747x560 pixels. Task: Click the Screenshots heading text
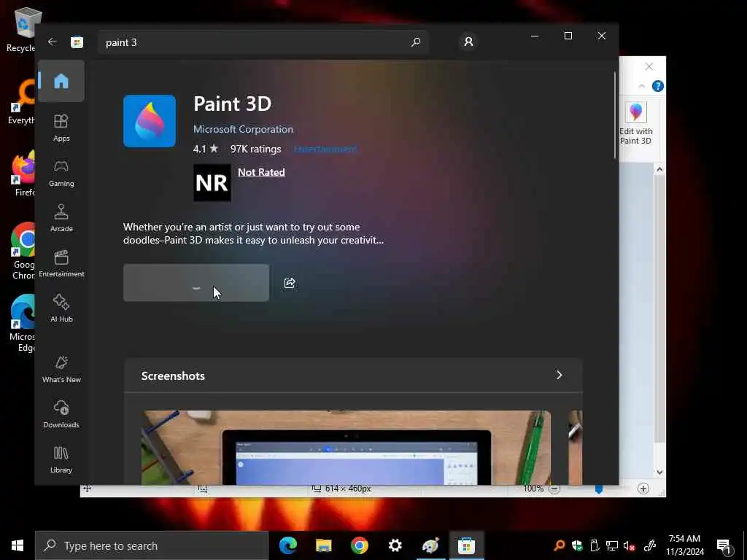[x=173, y=376]
